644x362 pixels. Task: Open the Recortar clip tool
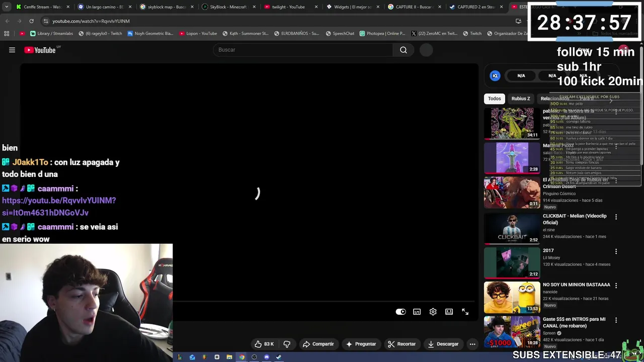click(x=401, y=344)
